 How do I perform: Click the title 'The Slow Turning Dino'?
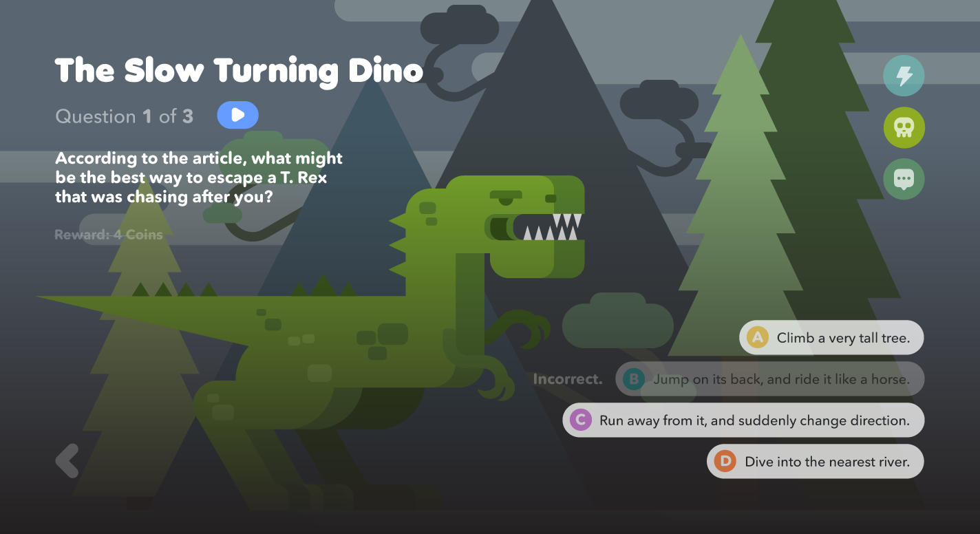(x=239, y=70)
